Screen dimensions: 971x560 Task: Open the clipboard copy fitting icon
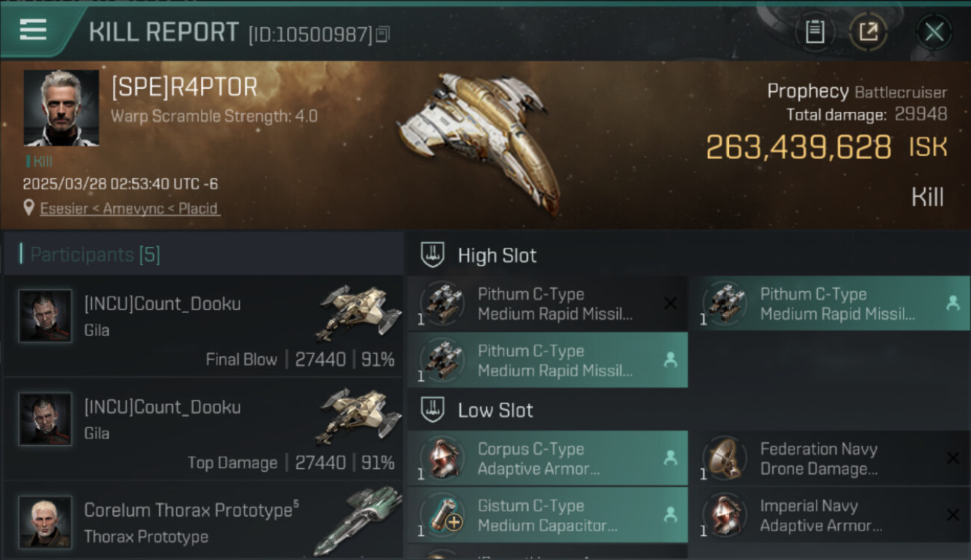point(815,32)
